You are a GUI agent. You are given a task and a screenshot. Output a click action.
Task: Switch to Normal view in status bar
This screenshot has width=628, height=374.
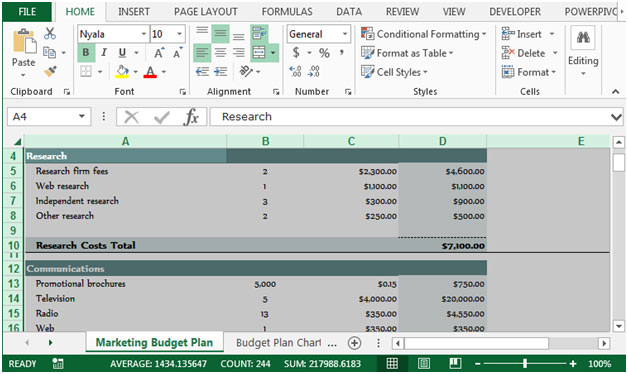[392, 364]
